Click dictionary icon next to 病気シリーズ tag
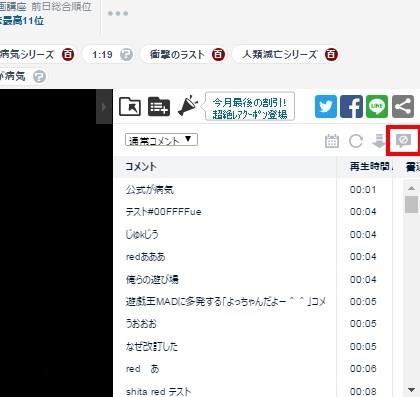420x397 pixels. coord(68,54)
